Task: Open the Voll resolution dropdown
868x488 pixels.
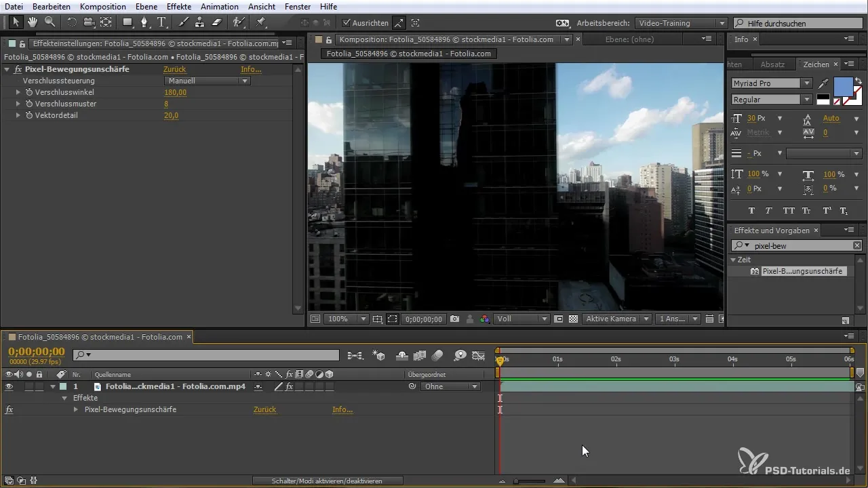Action: click(x=521, y=319)
